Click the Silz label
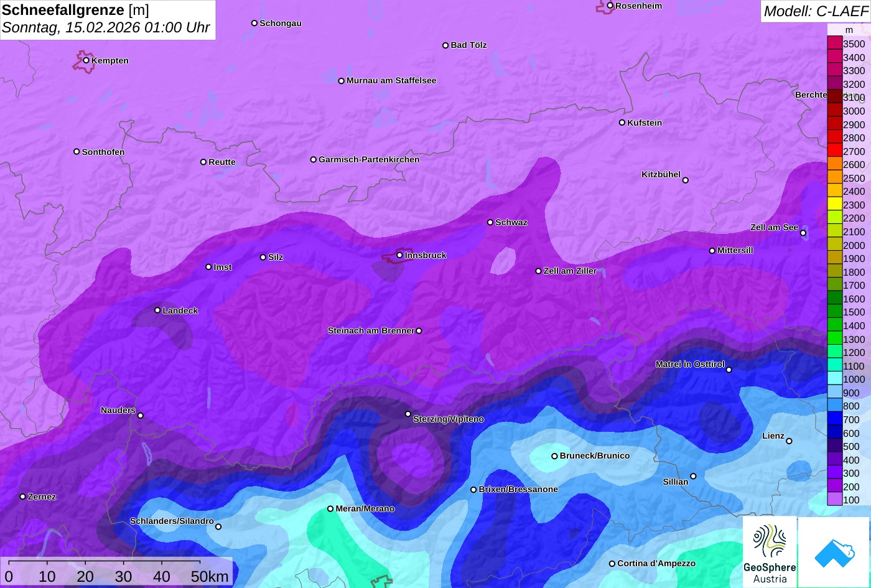 [x=276, y=257]
